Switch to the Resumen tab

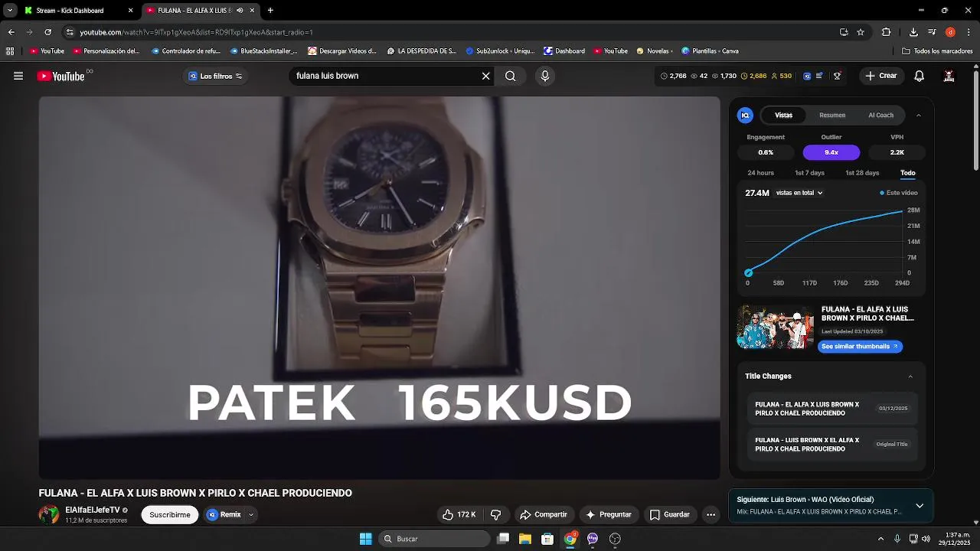[x=832, y=116]
